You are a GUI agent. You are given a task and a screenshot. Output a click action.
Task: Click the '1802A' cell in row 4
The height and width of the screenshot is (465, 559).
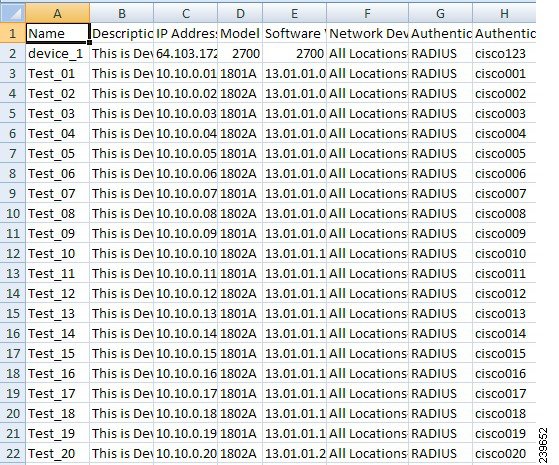(x=240, y=93)
